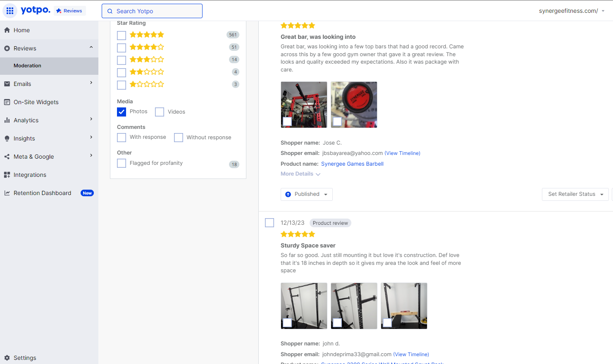Click the Reviews star badge beside logo
Viewport: 613px width, 364px height.
[69, 11]
